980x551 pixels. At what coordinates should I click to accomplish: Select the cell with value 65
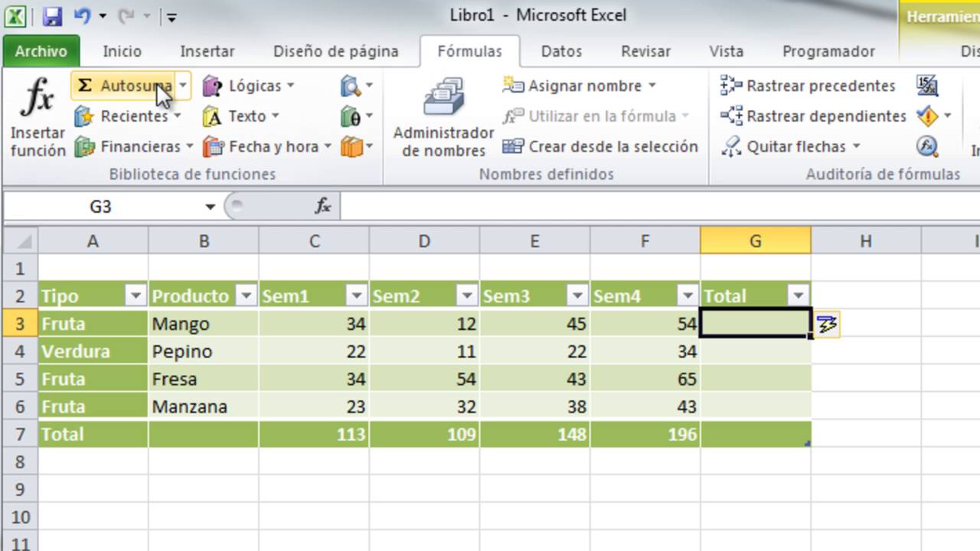(645, 379)
